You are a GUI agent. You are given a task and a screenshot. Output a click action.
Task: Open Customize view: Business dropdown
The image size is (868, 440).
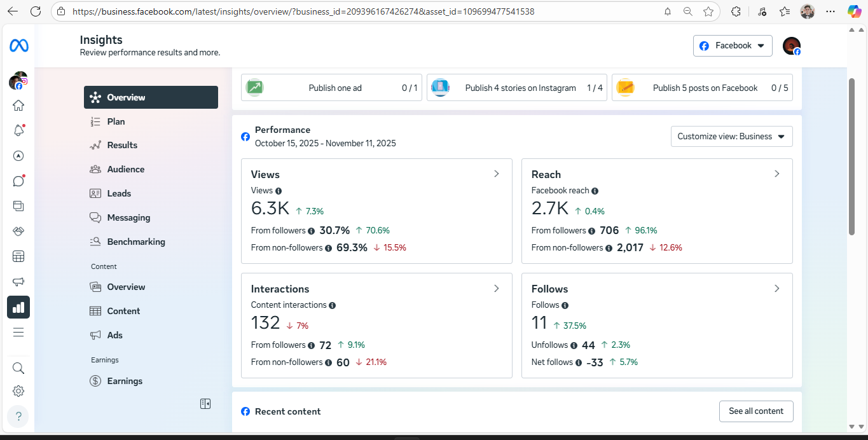(x=732, y=136)
